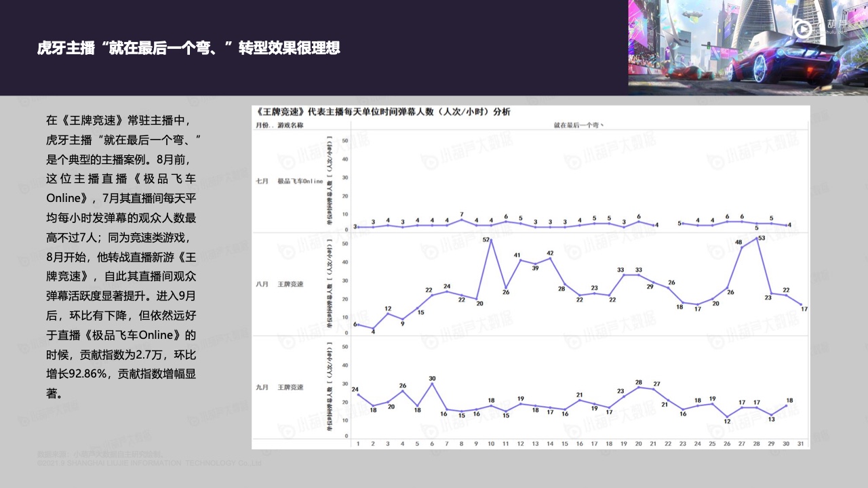Click the 极品飞车Online game label
The width and height of the screenshot is (868, 488).
[x=299, y=182]
